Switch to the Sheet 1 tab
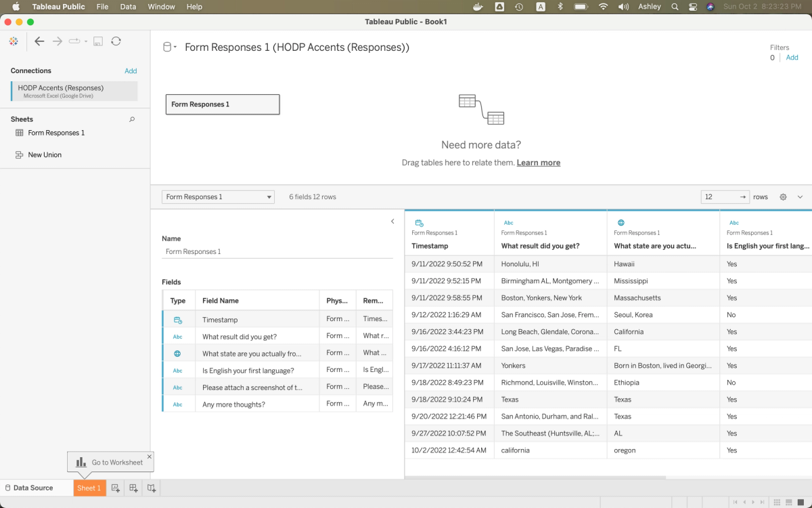Image resolution: width=812 pixels, height=508 pixels. [x=89, y=488]
